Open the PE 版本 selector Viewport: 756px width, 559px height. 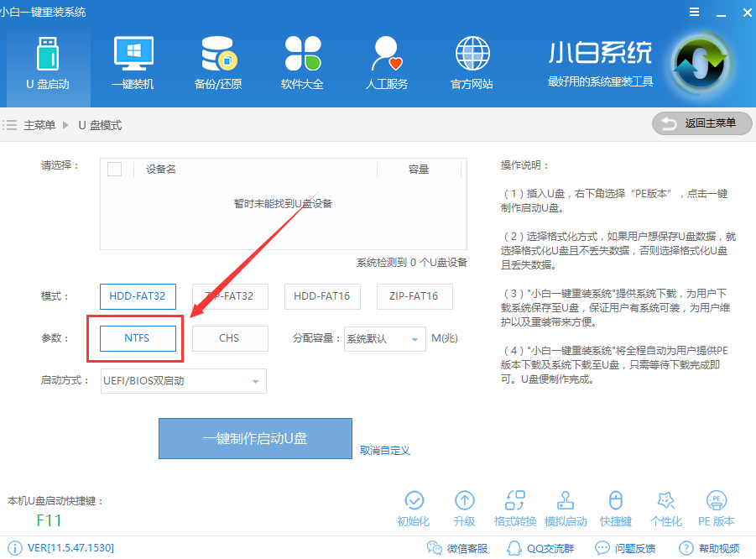point(716,508)
